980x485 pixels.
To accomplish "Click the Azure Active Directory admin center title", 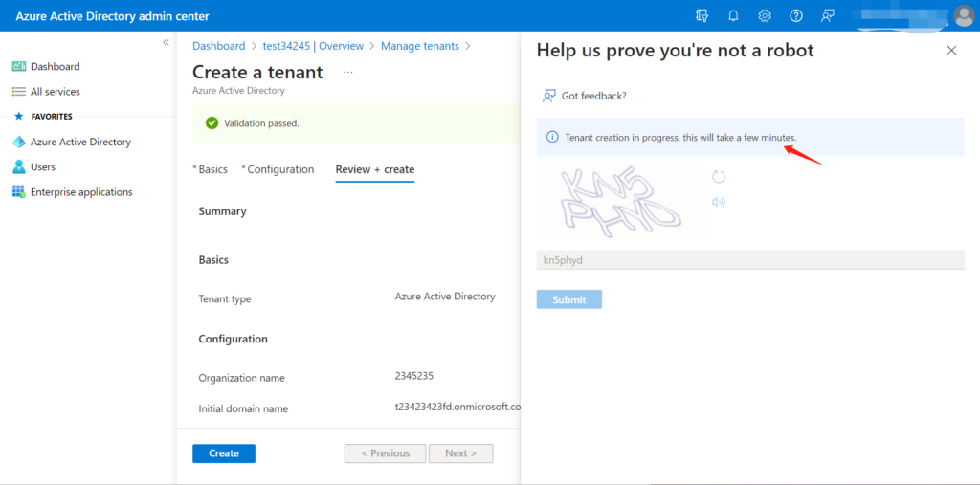I will point(113,16).
